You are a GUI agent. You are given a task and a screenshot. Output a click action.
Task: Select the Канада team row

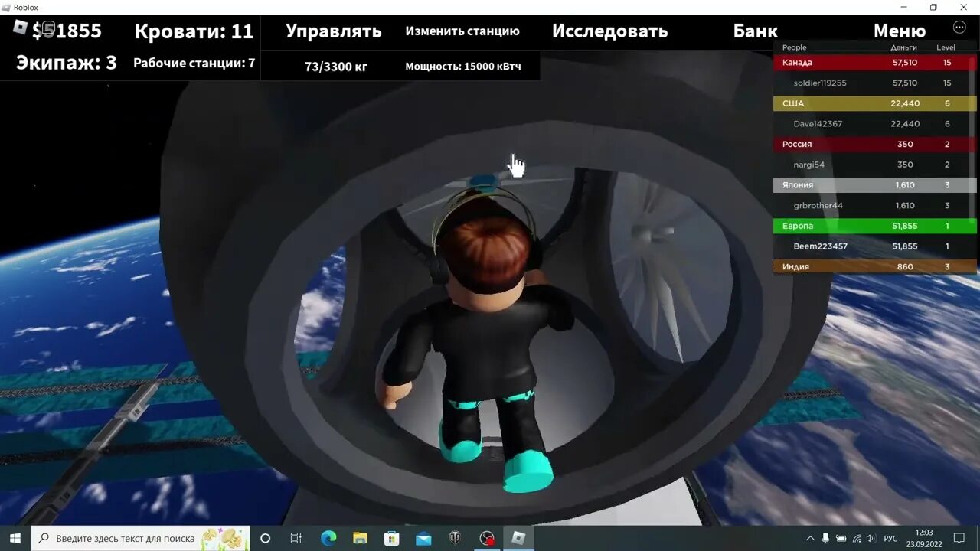click(x=874, y=62)
